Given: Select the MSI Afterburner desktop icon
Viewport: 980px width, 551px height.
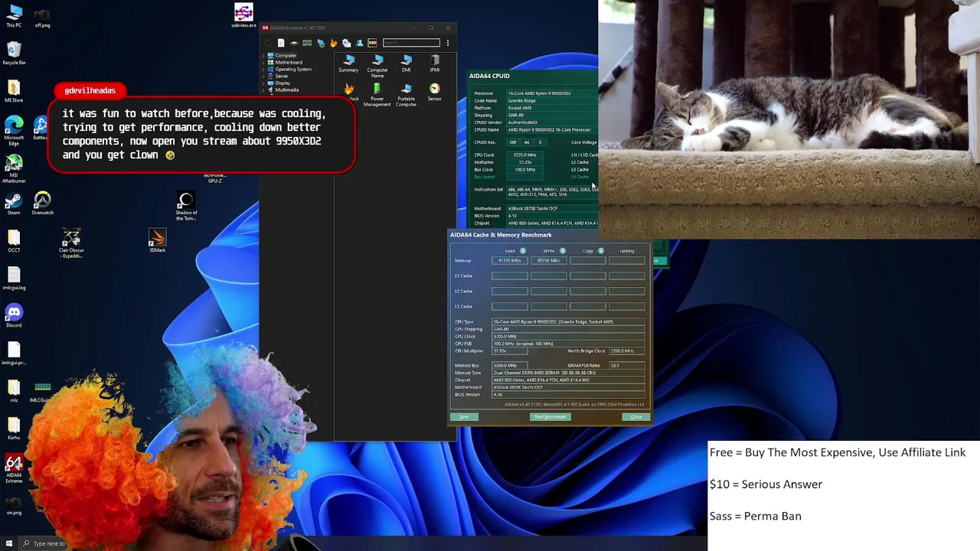Looking at the screenshot, I should coord(14,168).
